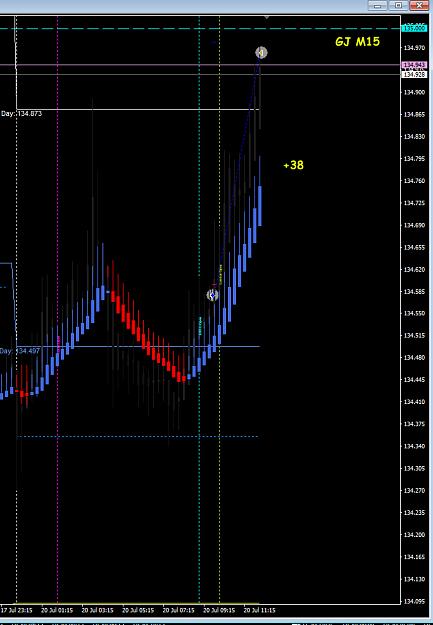The width and height of the screenshot is (433, 625).
Task: Click the 134.585 price axis value
Action: [x=414, y=291]
